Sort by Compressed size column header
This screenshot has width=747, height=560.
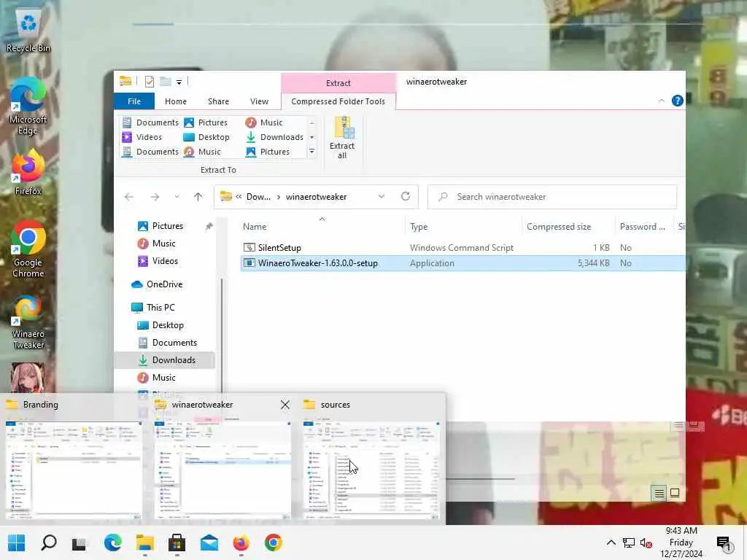567,227
